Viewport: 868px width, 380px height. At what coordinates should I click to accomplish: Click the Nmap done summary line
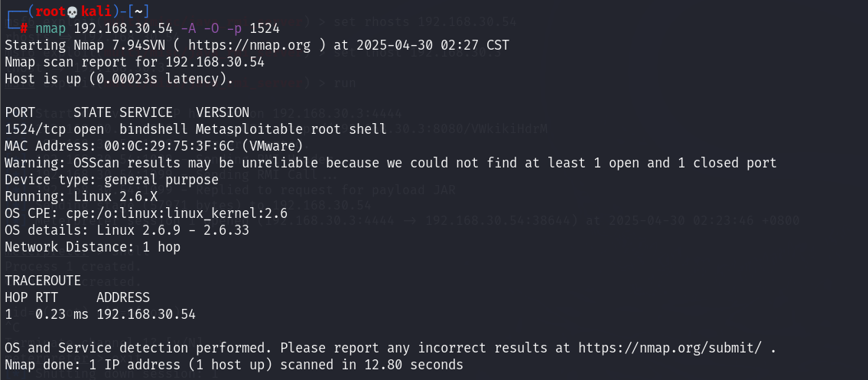pyautogui.click(x=233, y=365)
